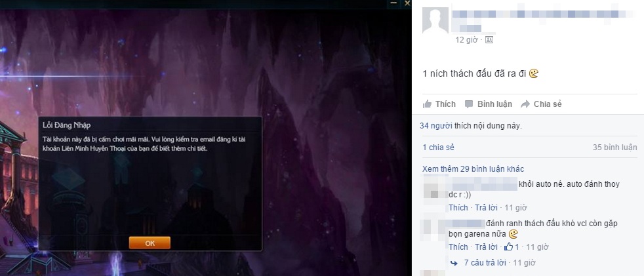This screenshot has width=644, height=276.
Task: Click the reply arrow icon before '7 câu trả lời'
Action: point(454,263)
